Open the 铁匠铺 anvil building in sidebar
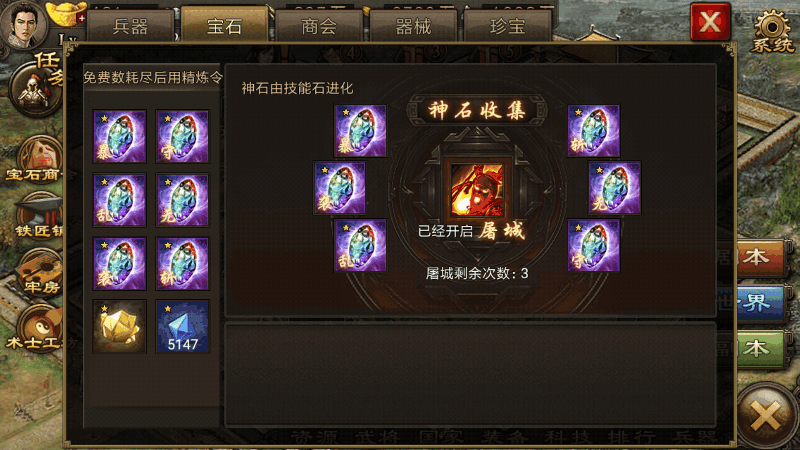 pyautogui.click(x=39, y=216)
